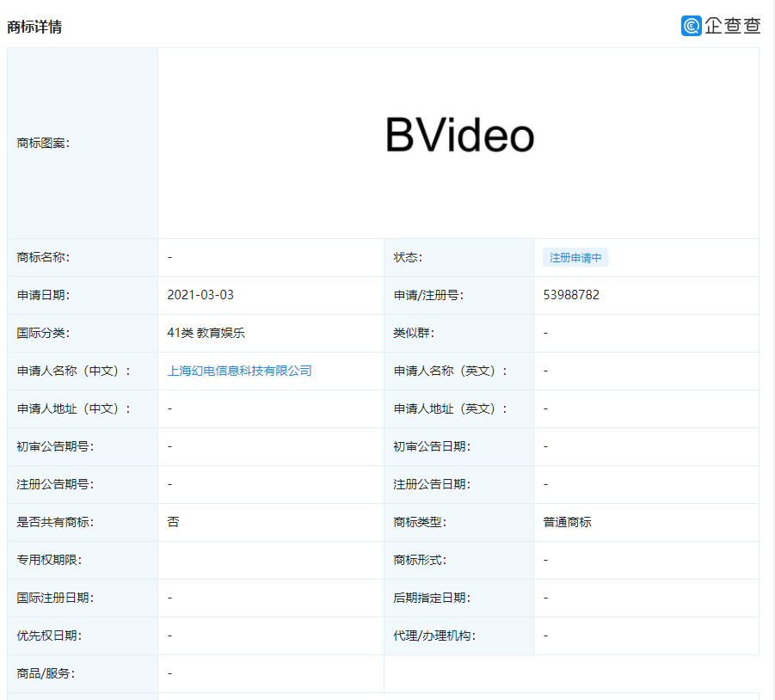Open link 上海幻电信息科技有限公司
The image size is (775, 700).
[x=237, y=371]
